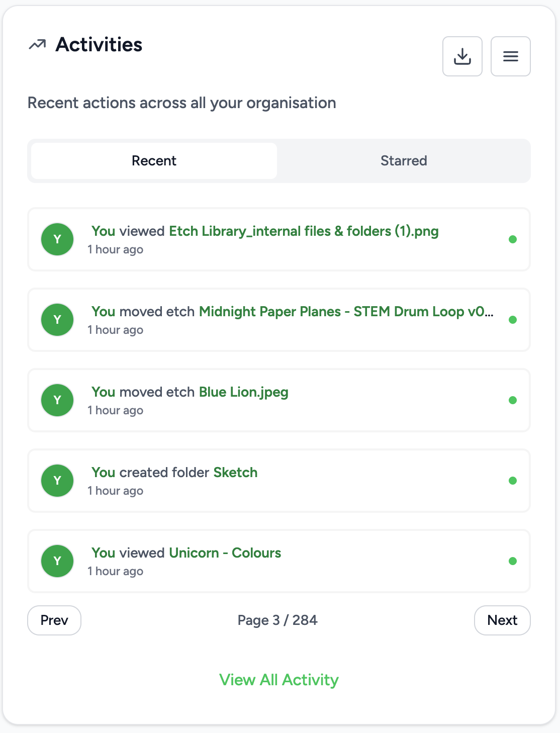Click the Activities trending arrow icon
This screenshot has width=560, height=733.
click(37, 45)
